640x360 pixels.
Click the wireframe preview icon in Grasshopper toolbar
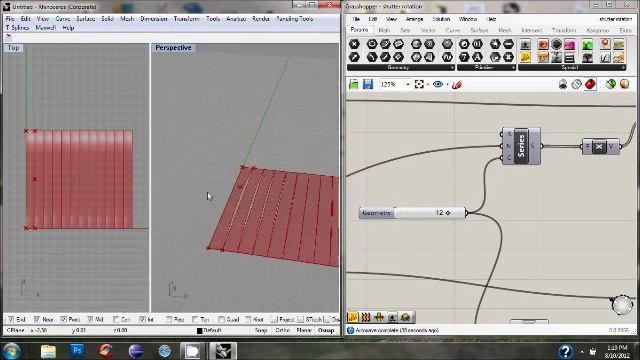point(576,84)
